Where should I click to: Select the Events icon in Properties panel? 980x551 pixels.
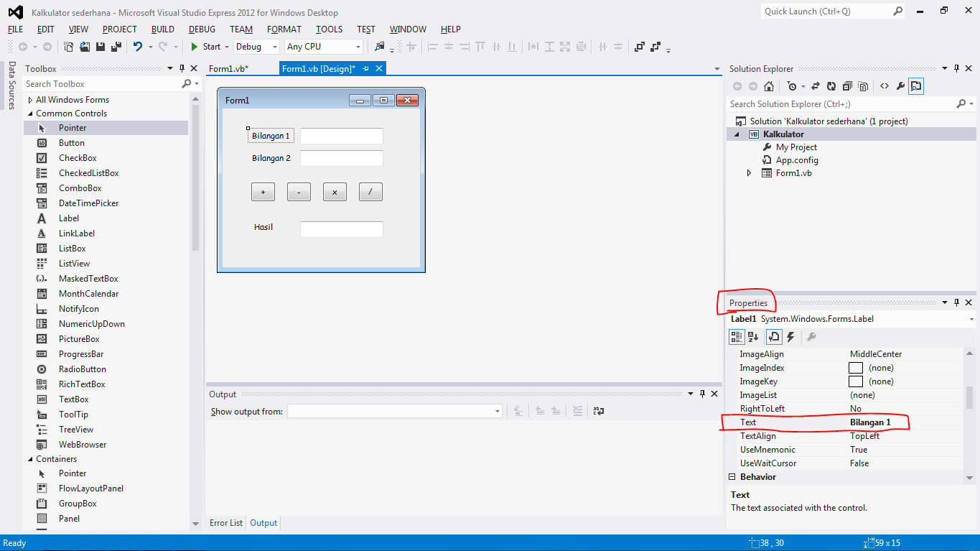790,336
